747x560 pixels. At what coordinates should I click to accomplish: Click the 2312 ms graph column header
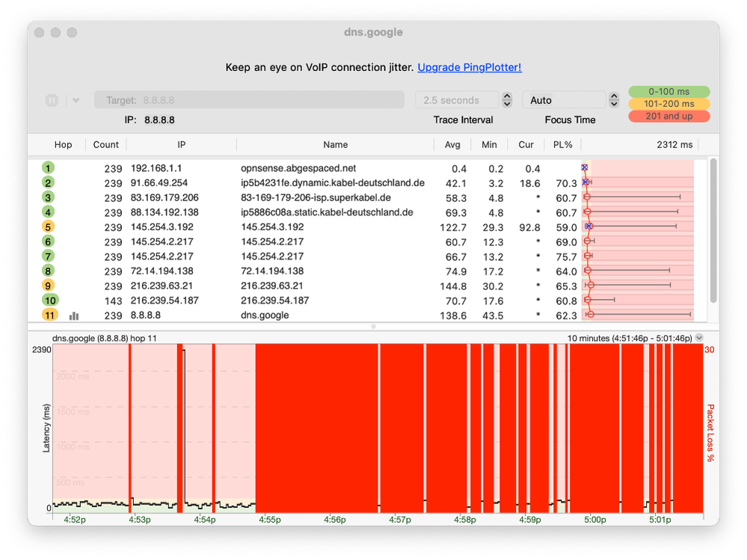click(x=674, y=144)
